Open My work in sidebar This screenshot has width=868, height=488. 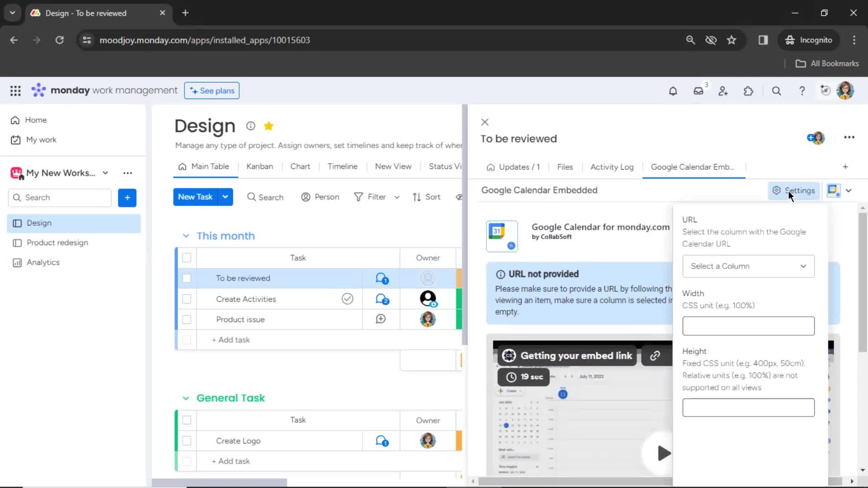(x=41, y=140)
